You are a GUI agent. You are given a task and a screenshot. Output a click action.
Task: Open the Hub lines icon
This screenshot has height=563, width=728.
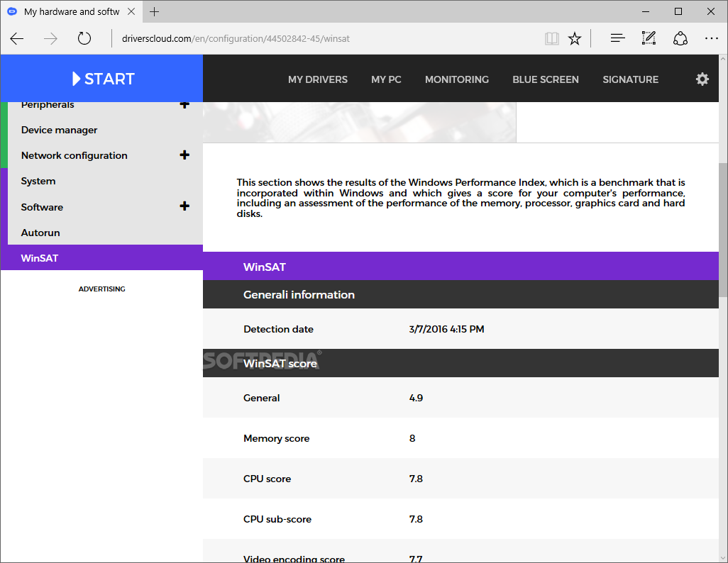(x=617, y=38)
